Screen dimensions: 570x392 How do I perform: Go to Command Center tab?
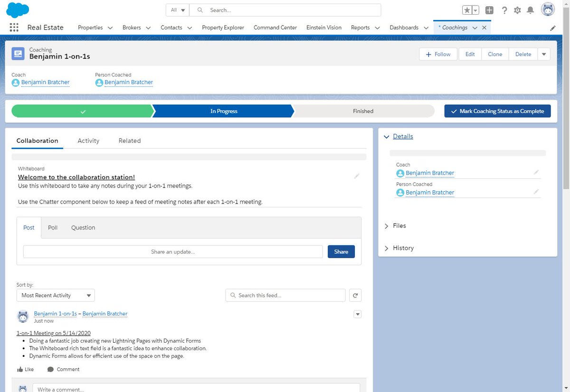(275, 28)
